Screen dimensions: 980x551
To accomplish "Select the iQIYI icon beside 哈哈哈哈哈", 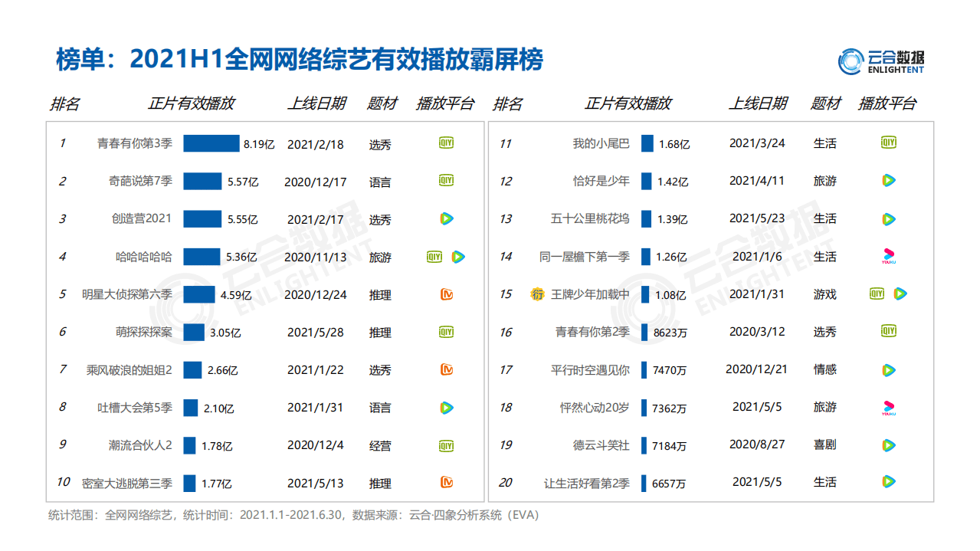I will pyautogui.click(x=436, y=257).
